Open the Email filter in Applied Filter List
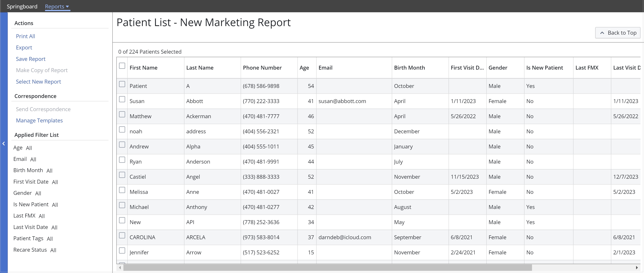The height and width of the screenshot is (273, 644). pos(25,159)
